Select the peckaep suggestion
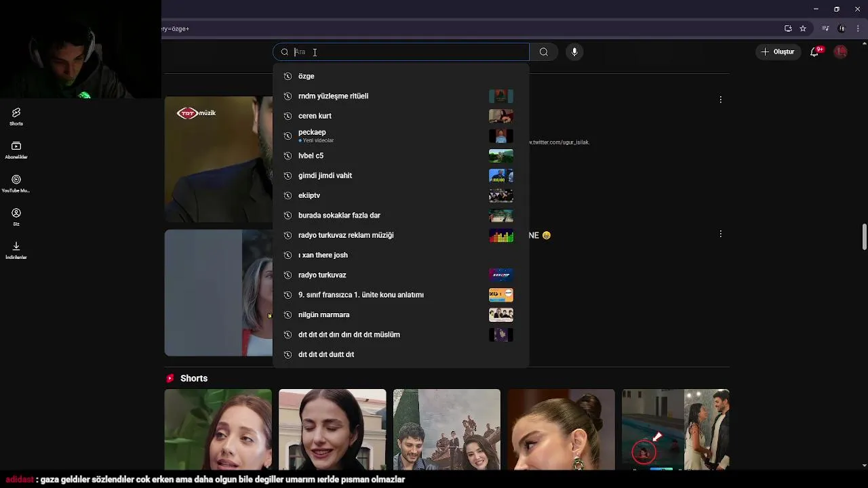Screen dimensions: 868x488 [401, 136]
